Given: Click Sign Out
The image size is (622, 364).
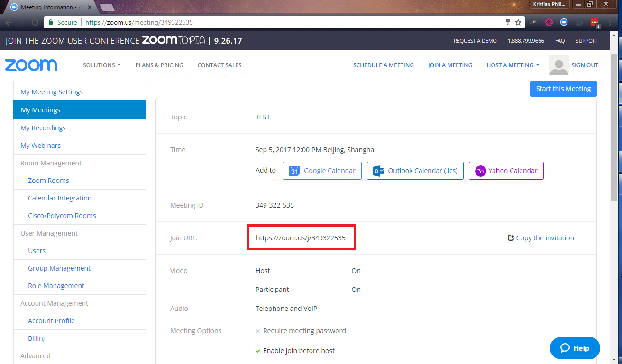Looking at the screenshot, I should point(585,65).
